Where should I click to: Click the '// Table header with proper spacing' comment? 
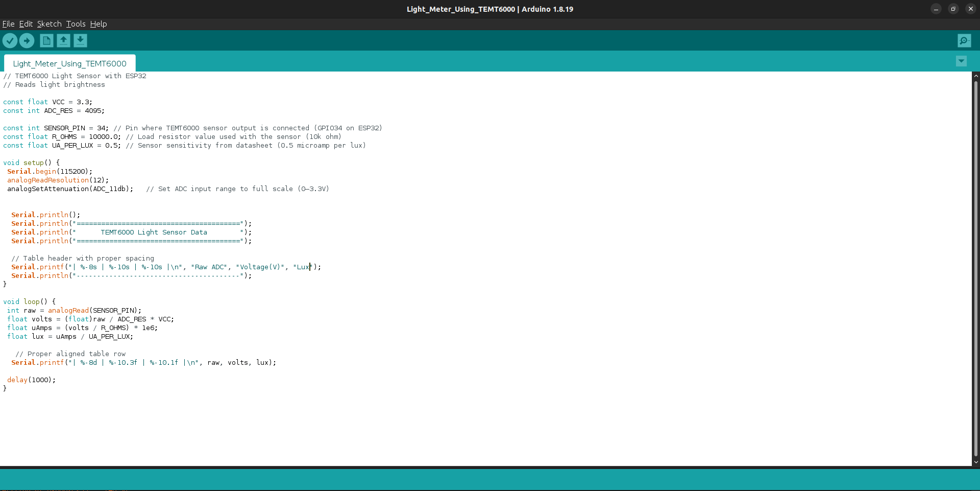[83, 259]
